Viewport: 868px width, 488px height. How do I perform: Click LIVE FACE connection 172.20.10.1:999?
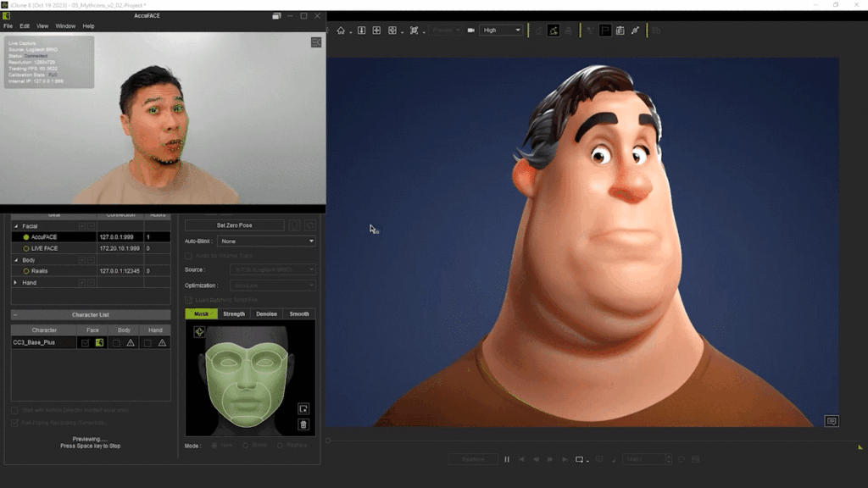pos(120,248)
